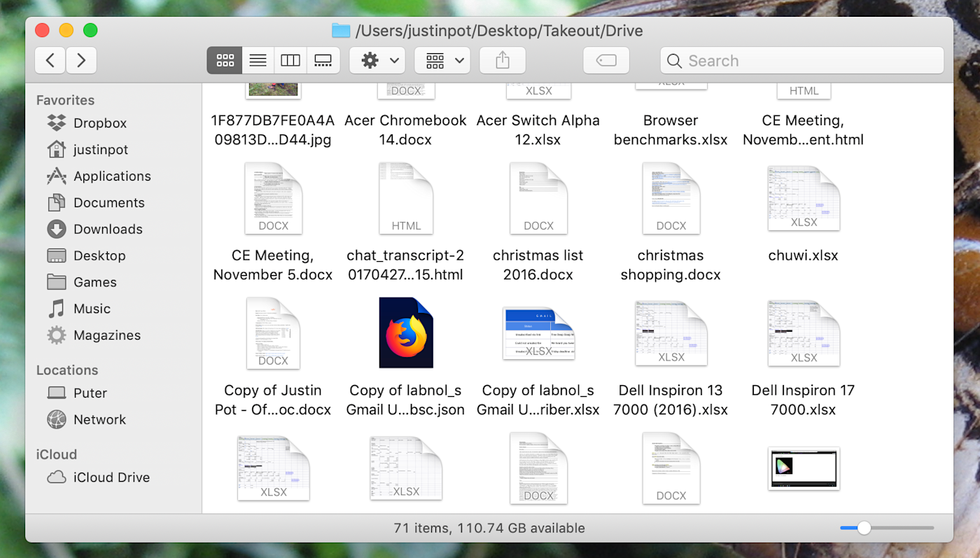Viewport: 980px width, 558px height.
Task: Open the gear Action dropdown menu
Action: (x=377, y=61)
